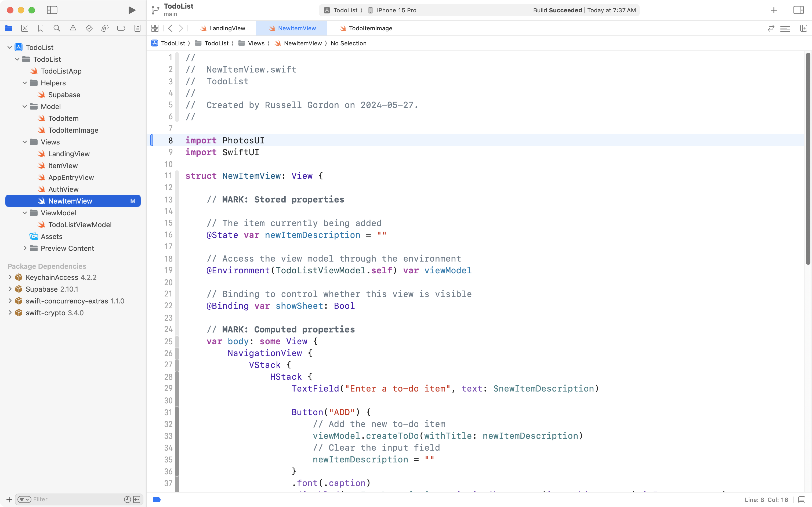Select the iPhone 15 Pro run destination

396,10
